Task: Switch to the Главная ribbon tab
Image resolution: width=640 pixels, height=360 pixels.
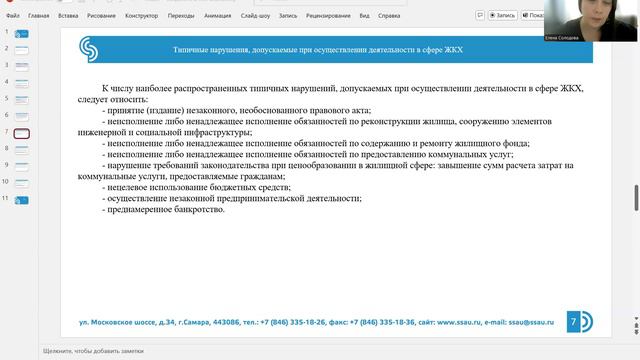Action: pos(38,16)
